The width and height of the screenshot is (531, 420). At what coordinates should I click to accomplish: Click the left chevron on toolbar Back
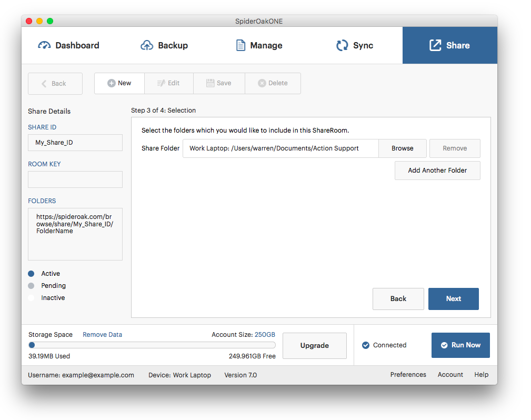44,84
